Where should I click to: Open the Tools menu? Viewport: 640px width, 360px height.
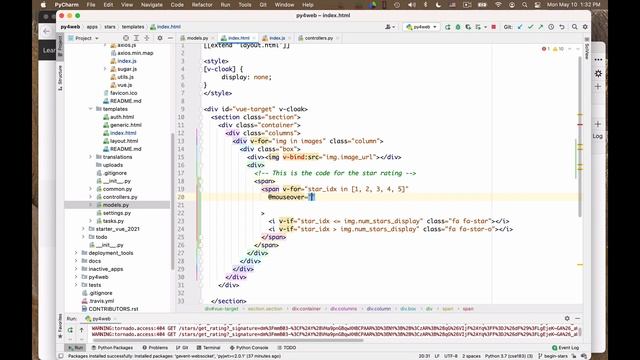[244, 5]
